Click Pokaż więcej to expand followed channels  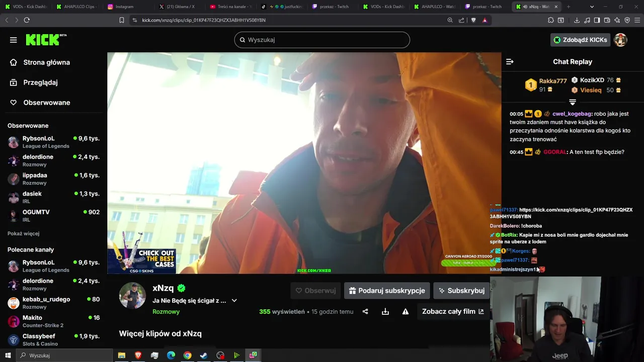[23, 234]
